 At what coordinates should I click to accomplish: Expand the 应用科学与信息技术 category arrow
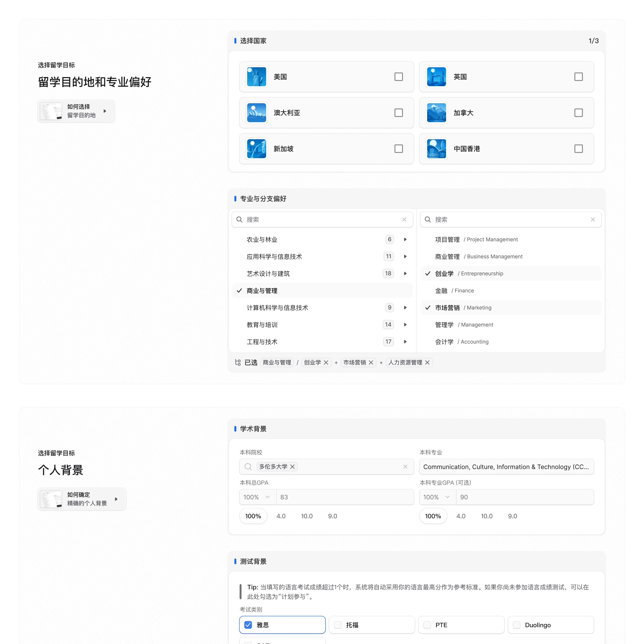point(405,256)
